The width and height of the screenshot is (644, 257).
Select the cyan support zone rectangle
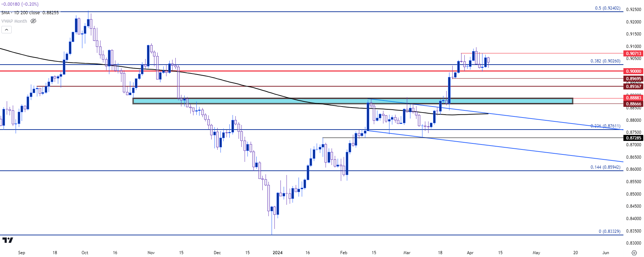pos(353,101)
